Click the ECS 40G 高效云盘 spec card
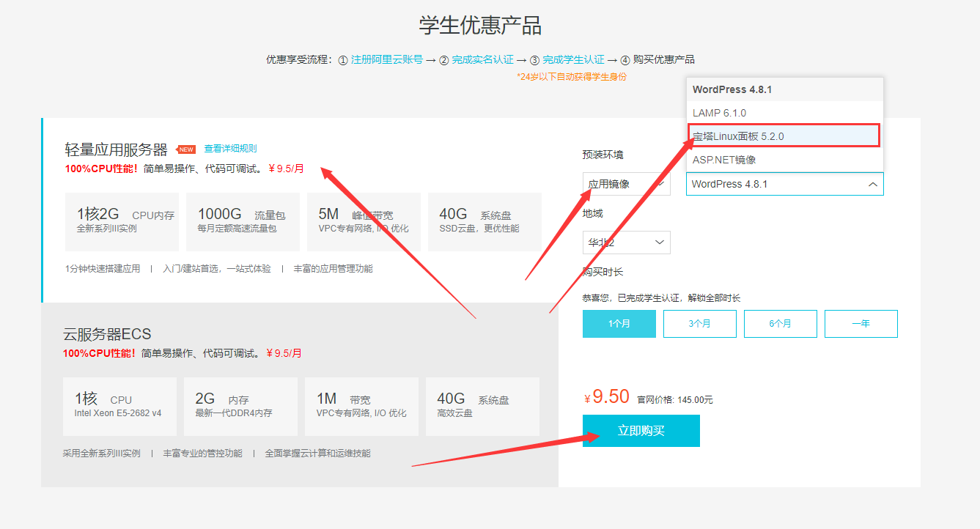980x529 pixels. [x=482, y=407]
